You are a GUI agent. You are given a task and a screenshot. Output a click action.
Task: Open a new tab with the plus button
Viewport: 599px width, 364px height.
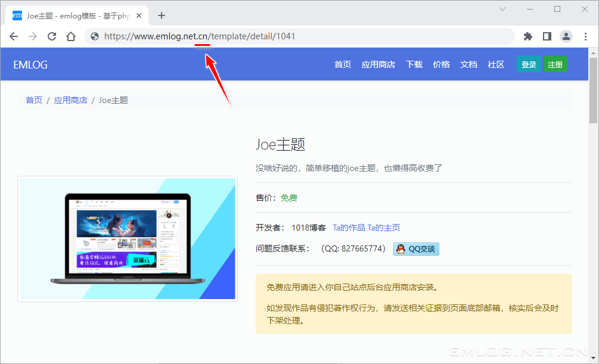pos(161,15)
